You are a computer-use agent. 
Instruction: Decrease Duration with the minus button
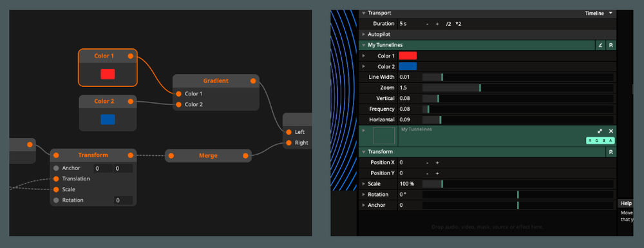point(427,24)
